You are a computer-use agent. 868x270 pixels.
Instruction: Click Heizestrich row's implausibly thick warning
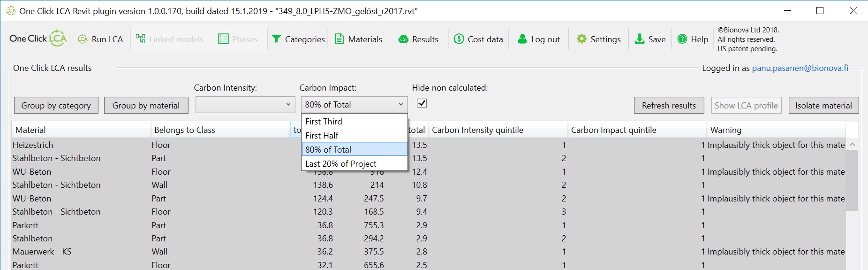tap(776, 145)
